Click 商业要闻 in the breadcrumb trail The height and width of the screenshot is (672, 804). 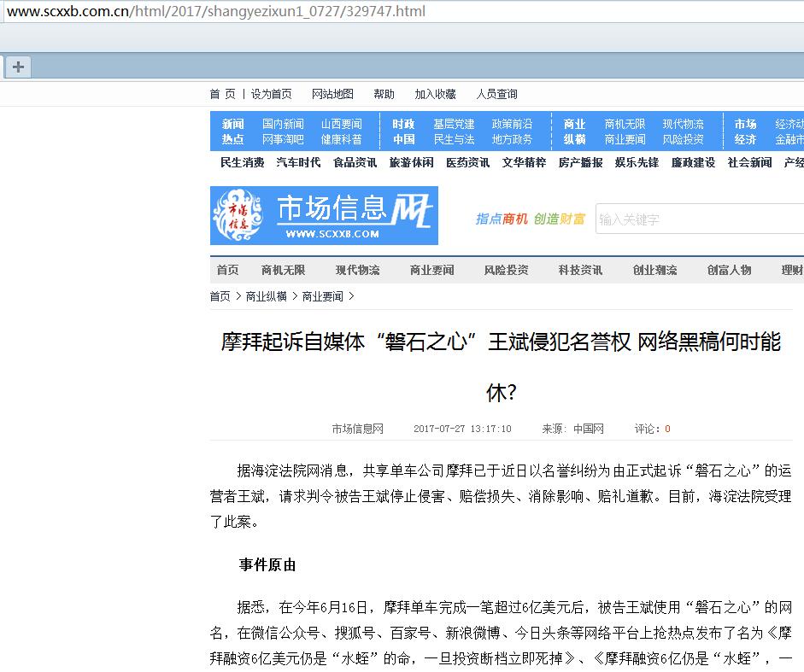point(322,296)
